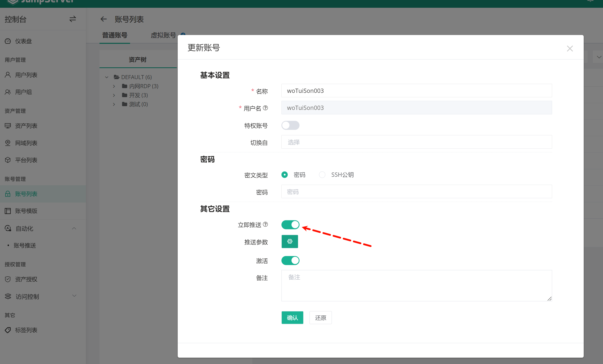
Task: Switch to the 虚拟账号 tab
Action: point(163,35)
